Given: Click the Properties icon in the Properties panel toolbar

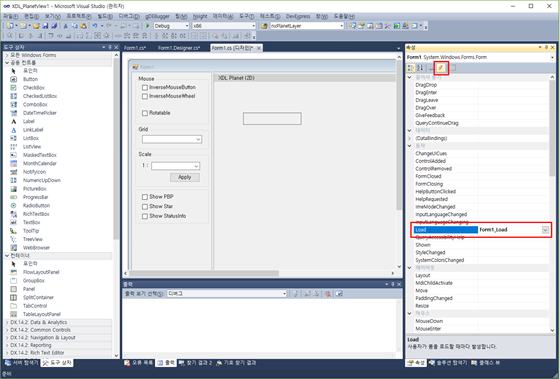Looking at the screenshot, I should [432, 67].
